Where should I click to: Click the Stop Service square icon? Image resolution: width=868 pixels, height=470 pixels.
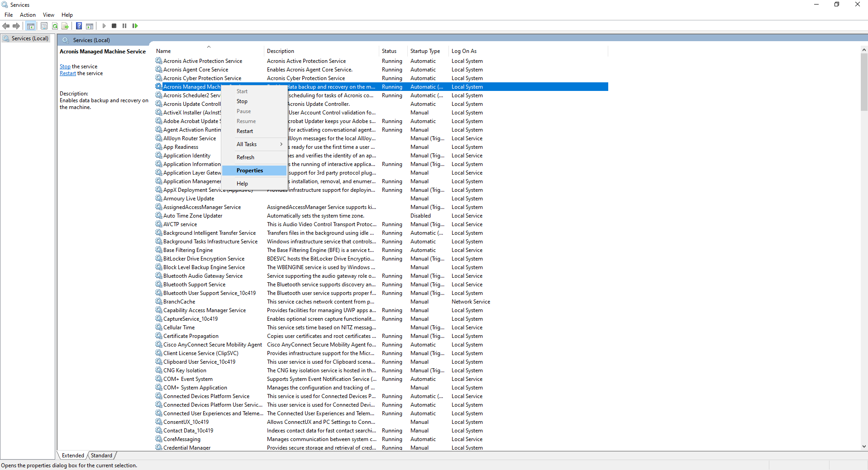pos(114,26)
